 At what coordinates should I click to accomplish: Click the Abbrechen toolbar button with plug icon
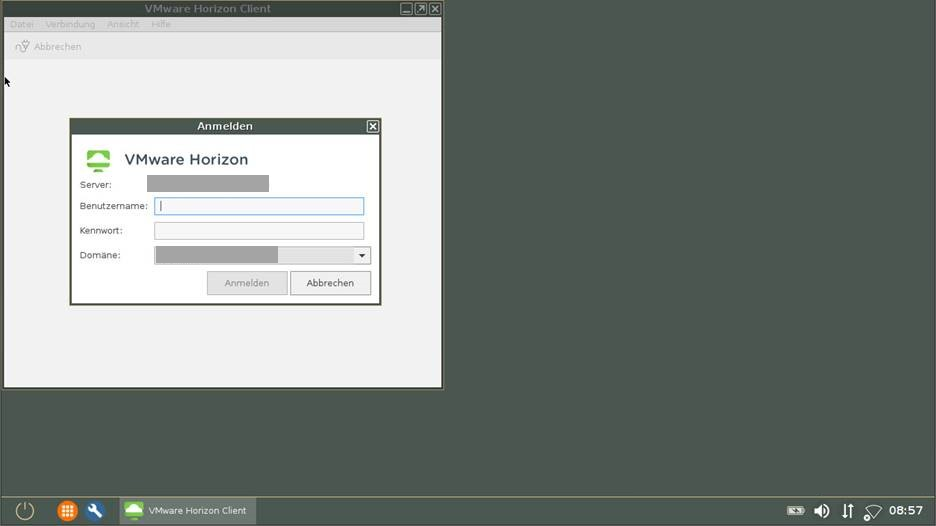[48, 47]
